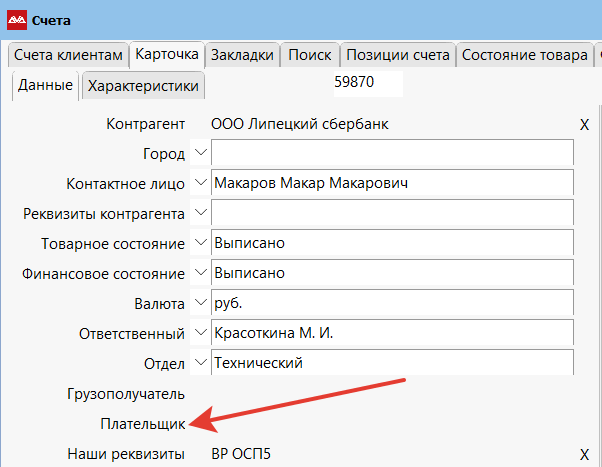Clear Наши реквизиты with the X button
602x467 pixels.
coord(585,454)
